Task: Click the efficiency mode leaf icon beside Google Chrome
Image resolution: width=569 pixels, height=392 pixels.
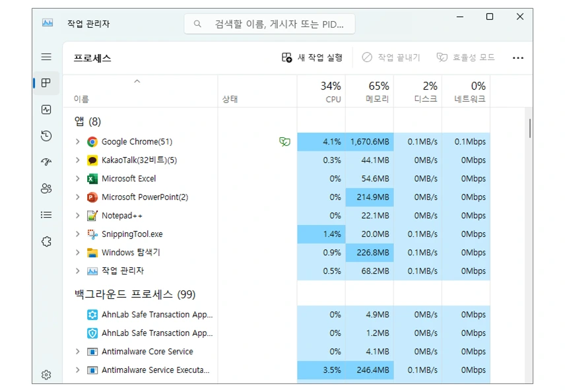Action: (284, 141)
